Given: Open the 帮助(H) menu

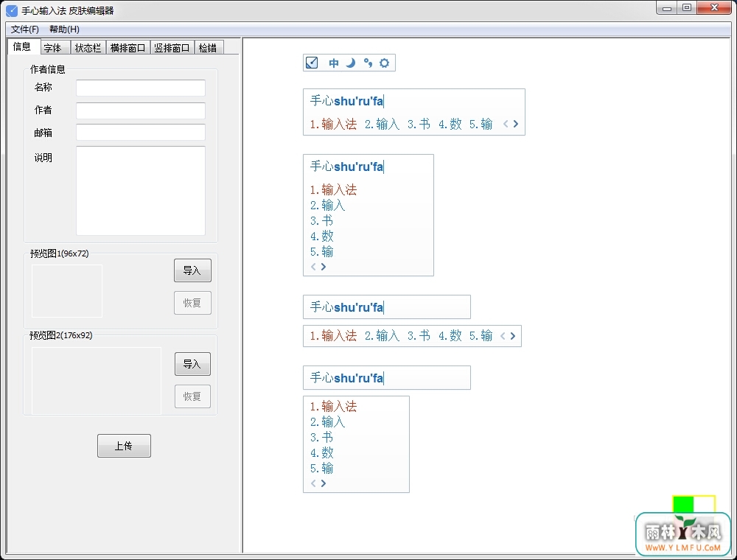Looking at the screenshot, I should (64, 29).
